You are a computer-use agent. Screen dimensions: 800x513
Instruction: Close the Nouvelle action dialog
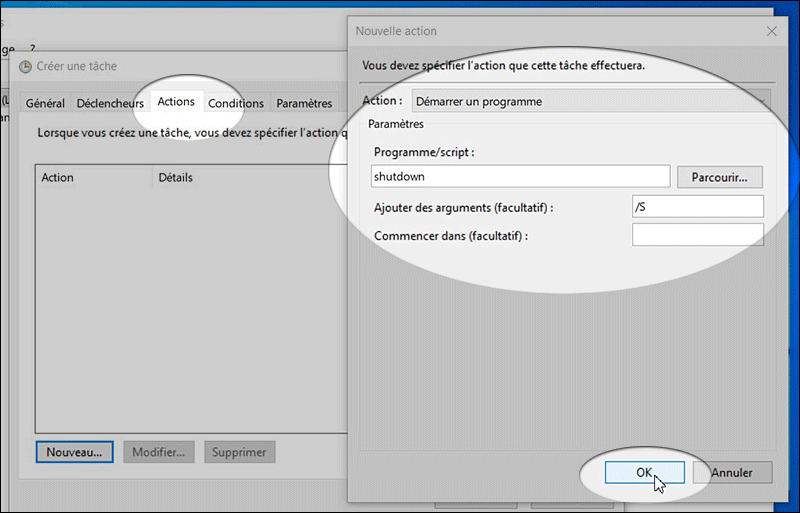coord(772,31)
